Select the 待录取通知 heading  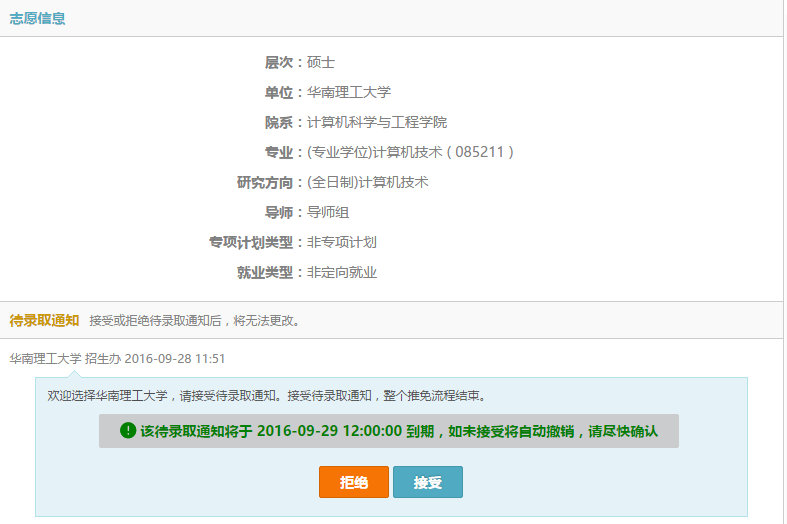(x=44, y=320)
